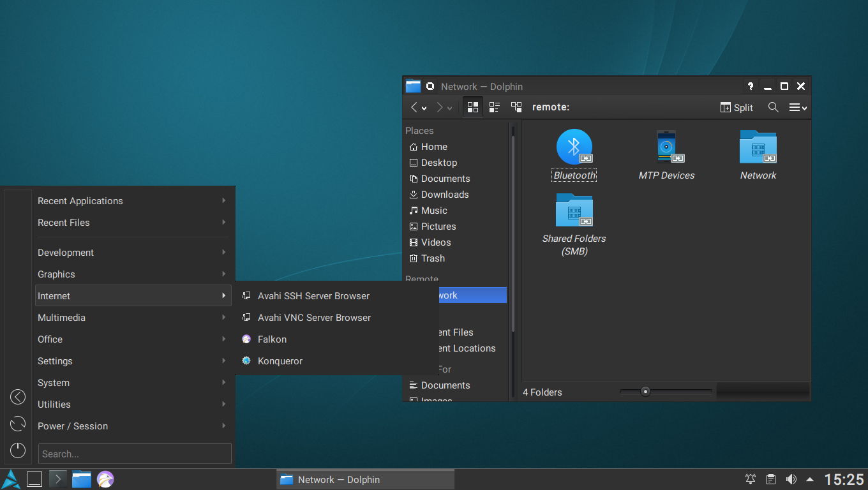Open the Bluetooth item in Dolphin
The height and width of the screenshot is (490, 868).
(574, 147)
